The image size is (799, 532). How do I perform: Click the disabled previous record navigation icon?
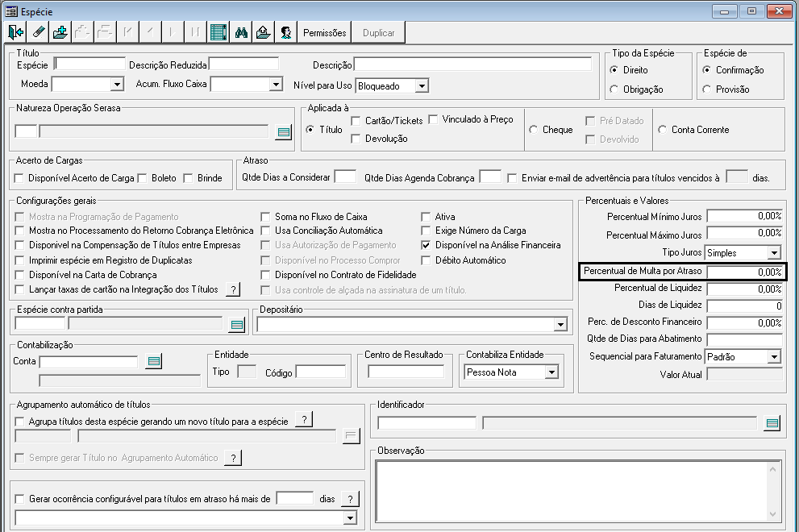point(150,32)
